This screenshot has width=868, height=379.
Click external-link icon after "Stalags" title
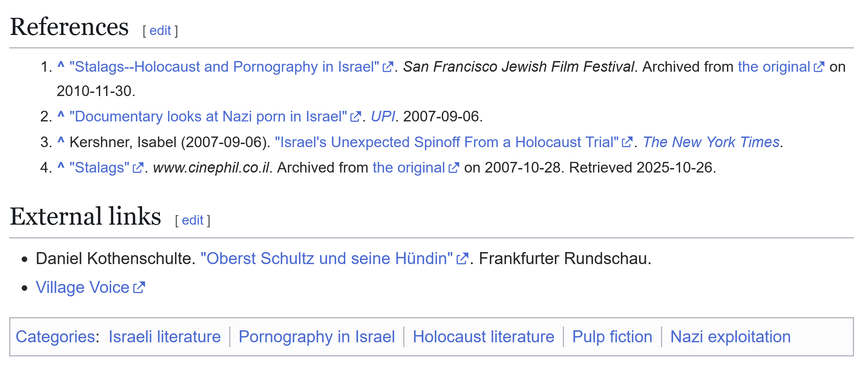click(138, 168)
